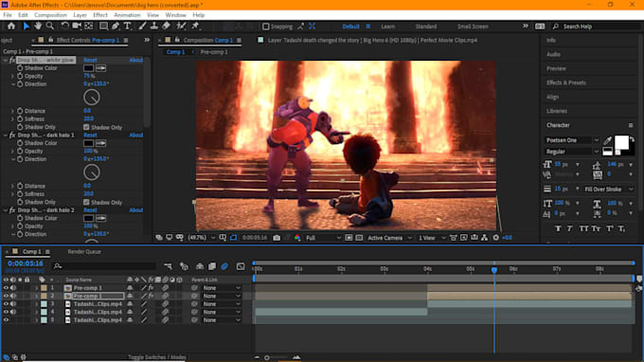The width and height of the screenshot is (644, 362).
Task: Select the Hand tool
Action: point(38,27)
